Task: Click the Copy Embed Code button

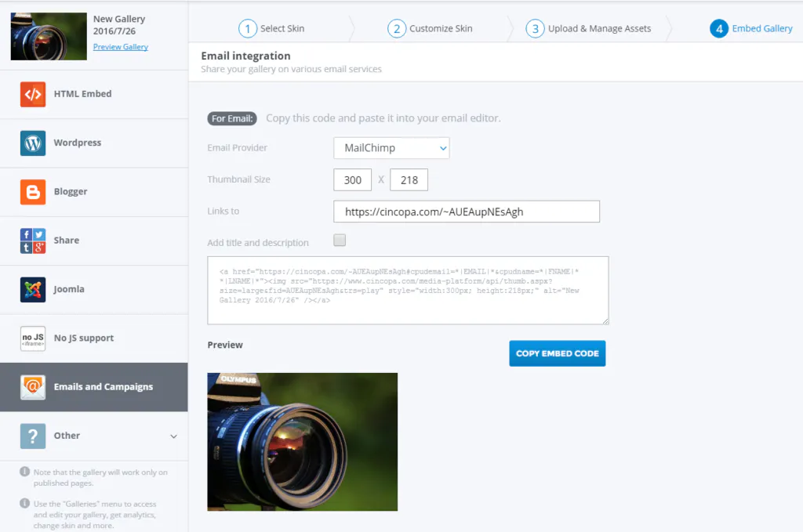Action: click(558, 353)
